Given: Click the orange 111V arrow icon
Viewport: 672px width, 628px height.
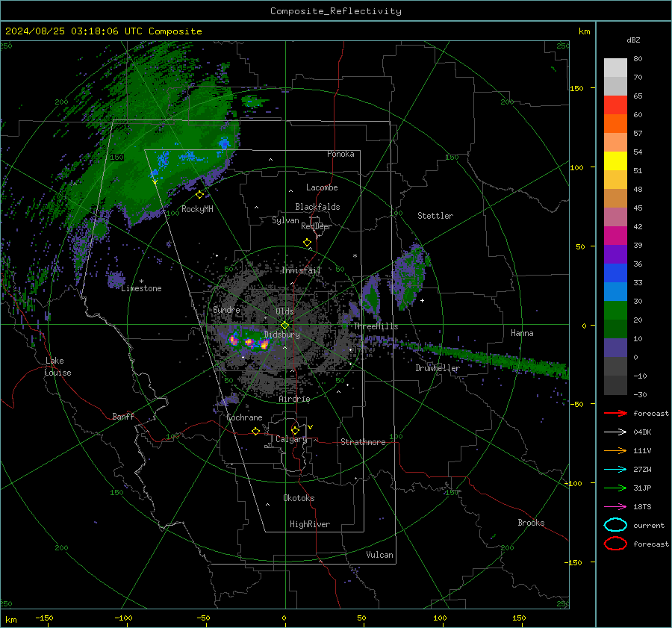Looking at the screenshot, I should coord(615,450).
